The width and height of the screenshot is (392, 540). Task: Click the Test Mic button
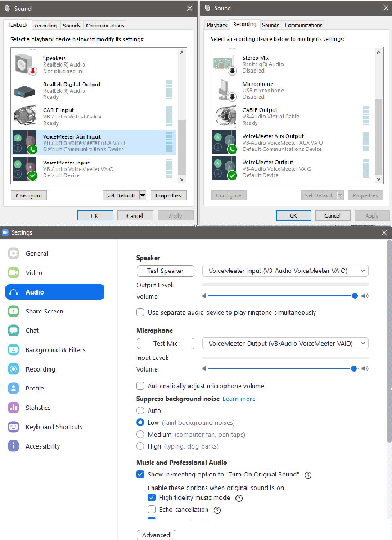point(166,343)
